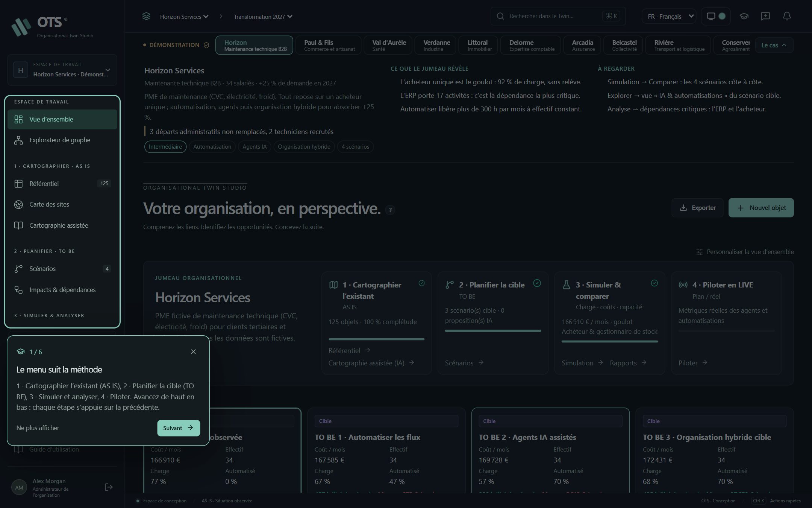Log out using the exit icon
The width and height of the screenshot is (812, 508).
[109, 487]
